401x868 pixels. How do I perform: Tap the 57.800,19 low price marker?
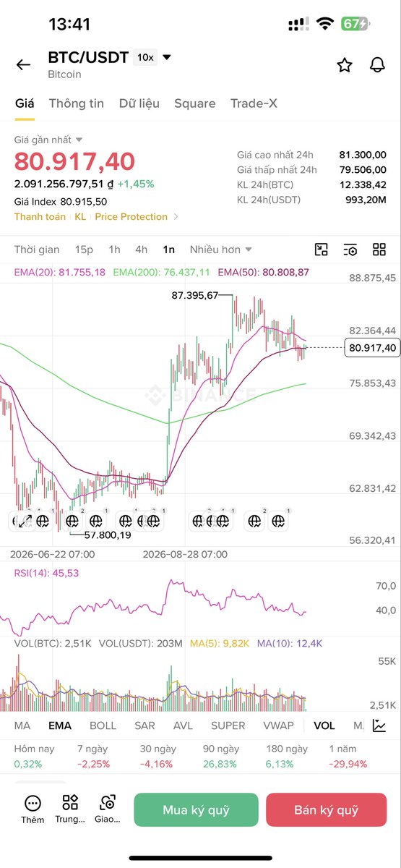pos(108,535)
